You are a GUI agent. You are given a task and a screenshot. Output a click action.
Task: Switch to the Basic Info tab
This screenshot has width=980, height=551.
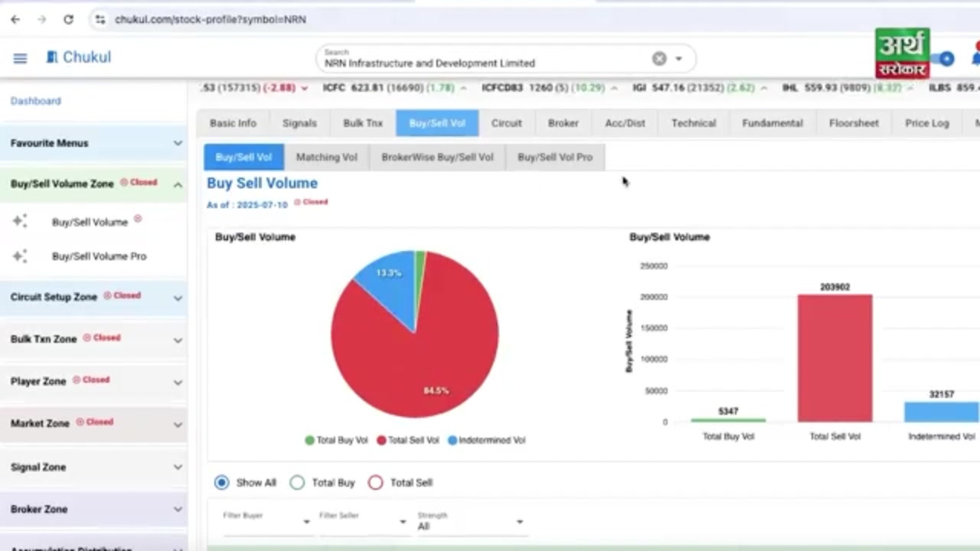[x=233, y=123]
